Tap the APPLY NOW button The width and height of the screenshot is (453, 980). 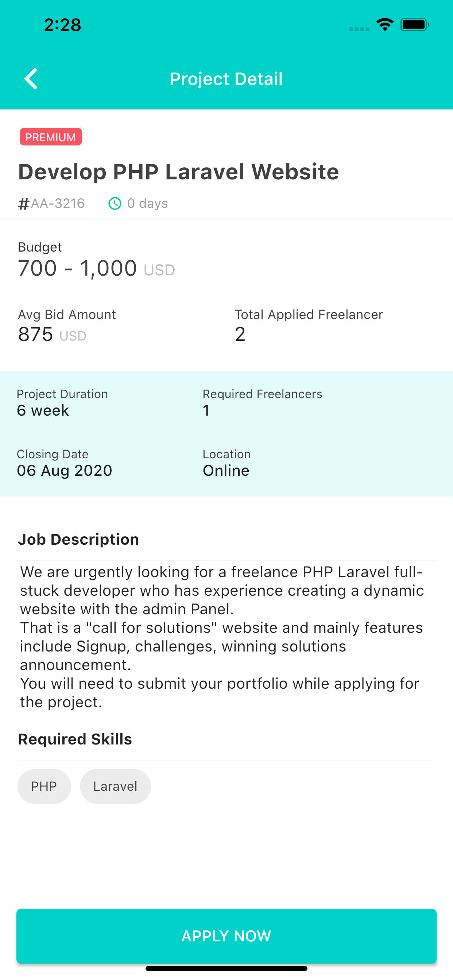coord(226,936)
